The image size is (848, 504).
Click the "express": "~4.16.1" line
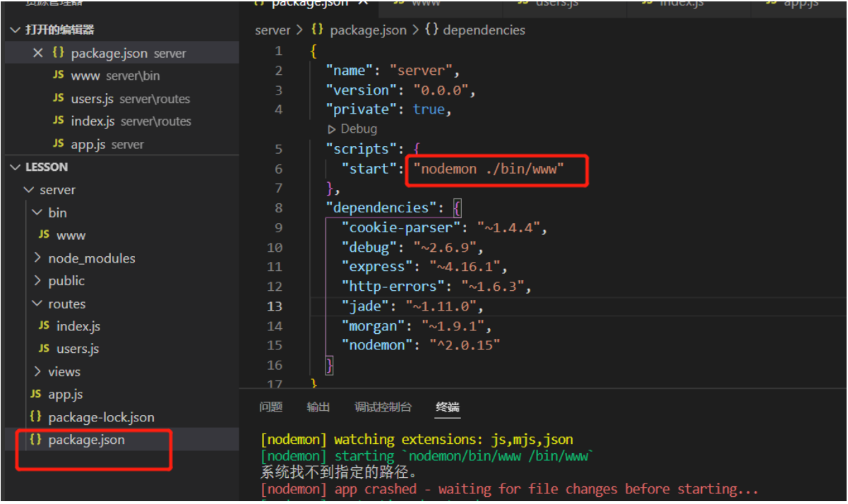click(424, 267)
